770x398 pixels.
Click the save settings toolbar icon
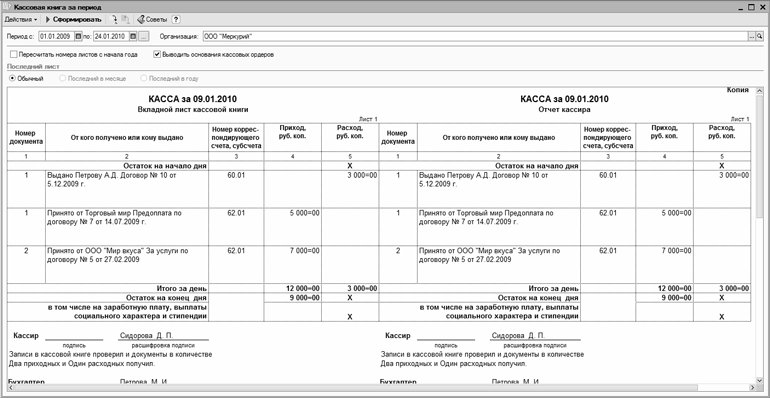tap(125, 20)
